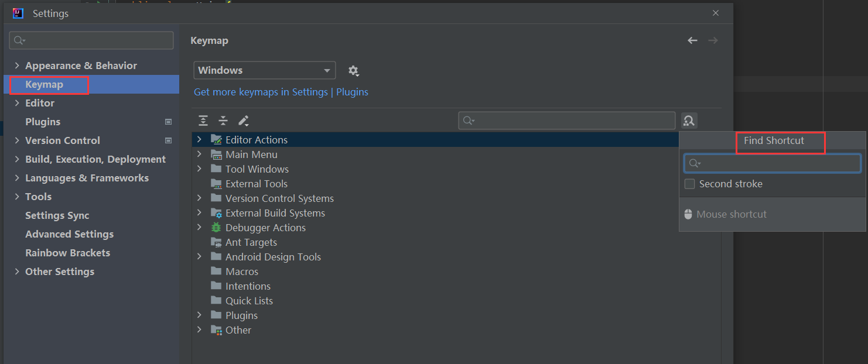The height and width of the screenshot is (364, 868).
Task: Expand the Editor Actions tree node
Action: [x=199, y=140]
